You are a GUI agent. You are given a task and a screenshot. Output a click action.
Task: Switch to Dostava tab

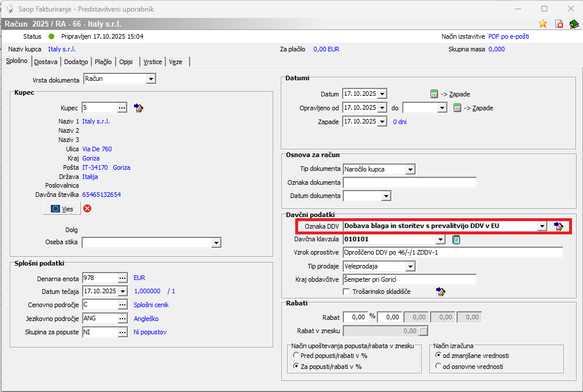click(x=46, y=62)
